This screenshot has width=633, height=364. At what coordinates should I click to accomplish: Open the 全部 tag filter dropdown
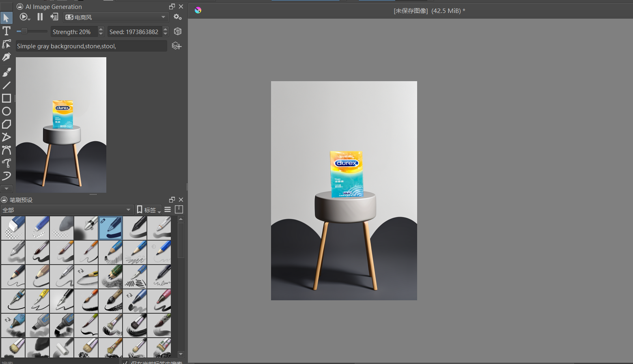pyautogui.click(x=67, y=210)
